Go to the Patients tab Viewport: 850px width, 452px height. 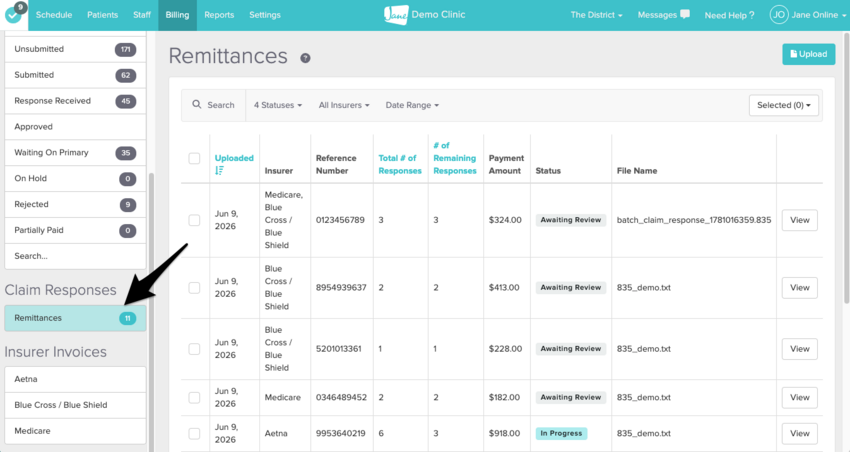click(102, 15)
